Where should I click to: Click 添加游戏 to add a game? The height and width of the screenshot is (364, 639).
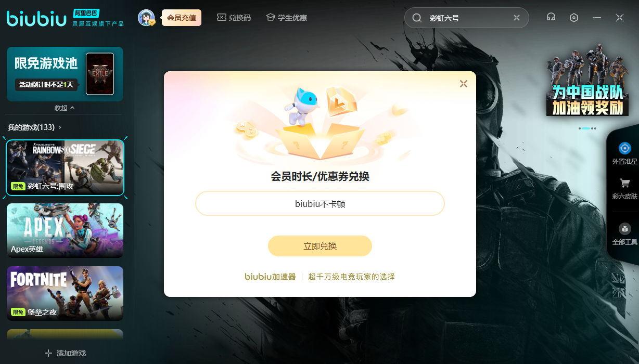click(65, 353)
